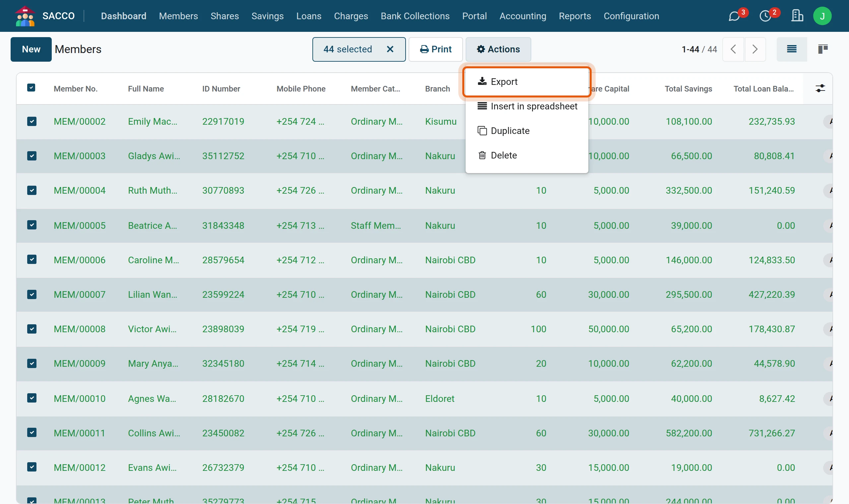Open the chat messages icon
849x504 pixels.
coord(734,16)
